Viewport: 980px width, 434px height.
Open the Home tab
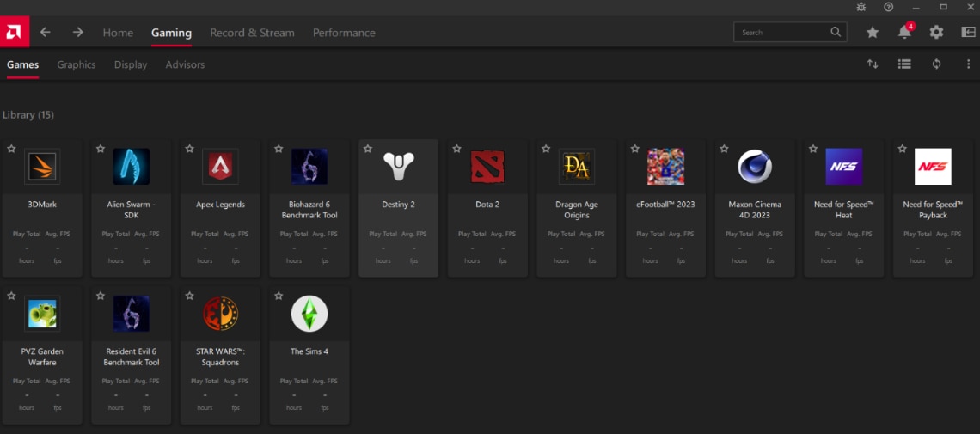[118, 33]
